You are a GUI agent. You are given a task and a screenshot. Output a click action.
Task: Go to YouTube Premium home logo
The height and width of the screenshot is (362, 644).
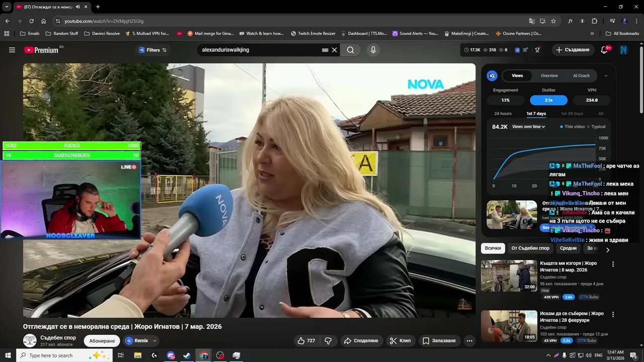[x=41, y=50]
